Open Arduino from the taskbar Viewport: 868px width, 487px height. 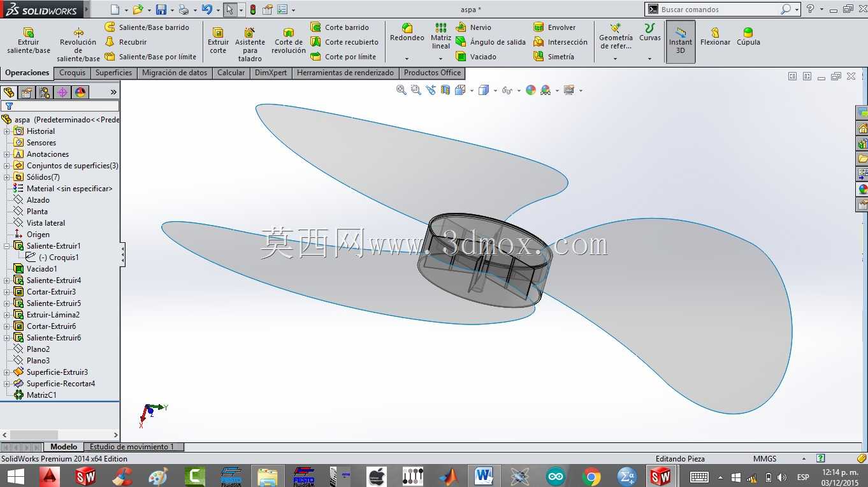pos(555,476)
